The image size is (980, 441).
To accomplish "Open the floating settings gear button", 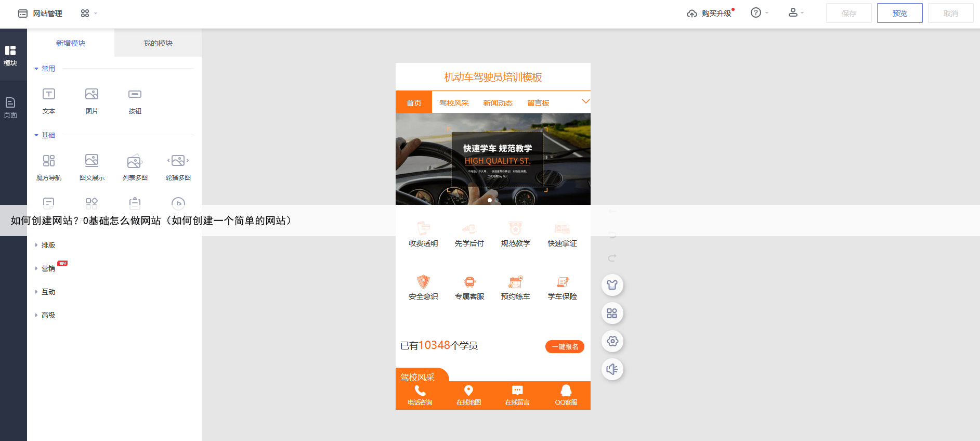I will [612, 341].
